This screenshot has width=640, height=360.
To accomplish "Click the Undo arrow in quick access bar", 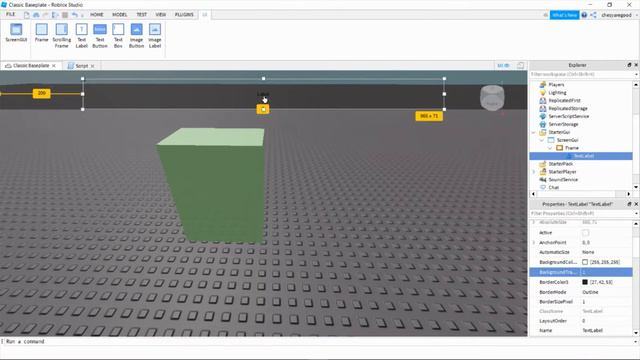I will (75, 15).
